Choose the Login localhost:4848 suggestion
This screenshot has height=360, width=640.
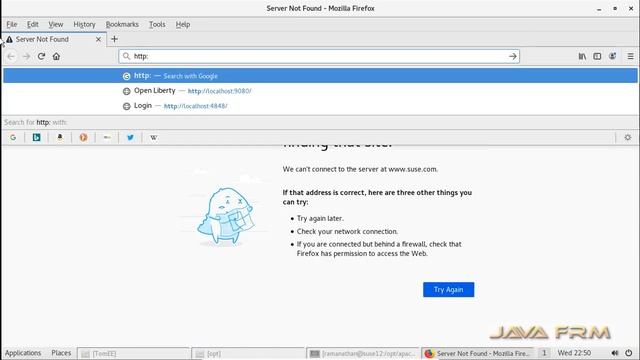(320, 106)
